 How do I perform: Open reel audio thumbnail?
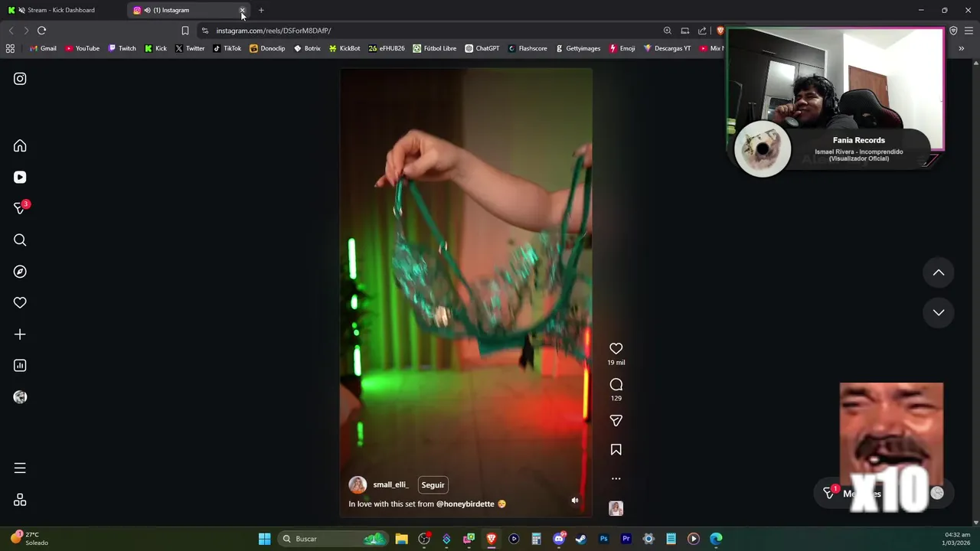tap(616, 508)
